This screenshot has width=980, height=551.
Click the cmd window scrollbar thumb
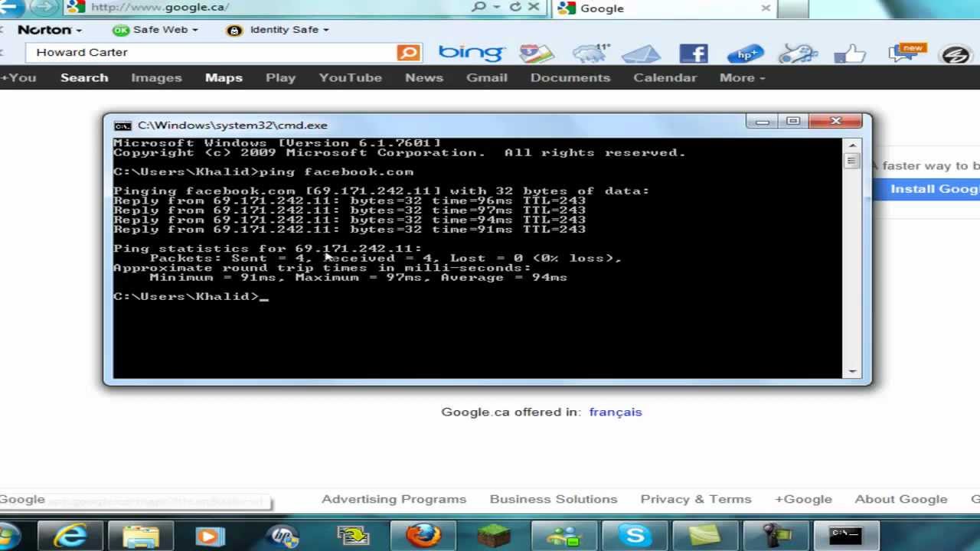pos(852,161)
